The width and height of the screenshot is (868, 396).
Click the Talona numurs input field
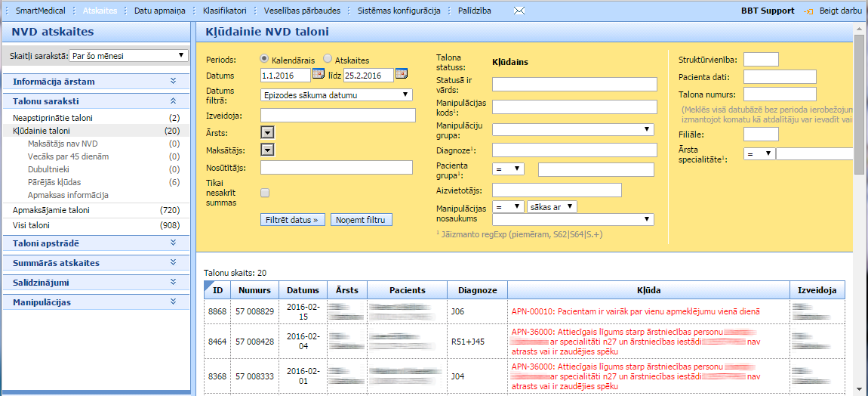click(780, 94)
